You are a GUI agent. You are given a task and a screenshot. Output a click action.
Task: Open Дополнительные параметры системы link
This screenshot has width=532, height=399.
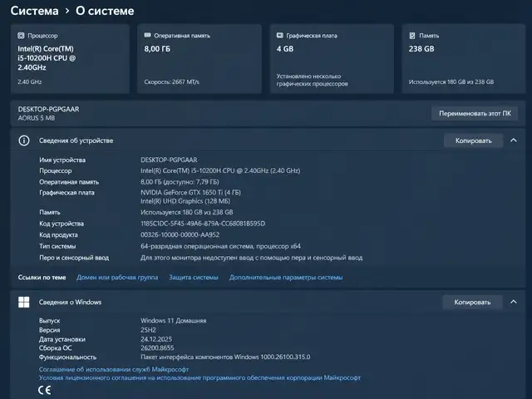286,277
